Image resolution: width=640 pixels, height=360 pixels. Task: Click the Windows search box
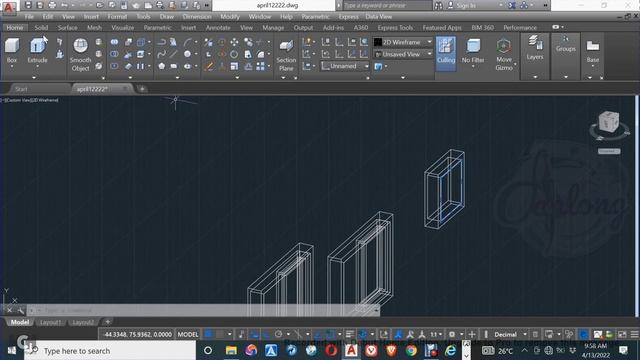point(110,351)
